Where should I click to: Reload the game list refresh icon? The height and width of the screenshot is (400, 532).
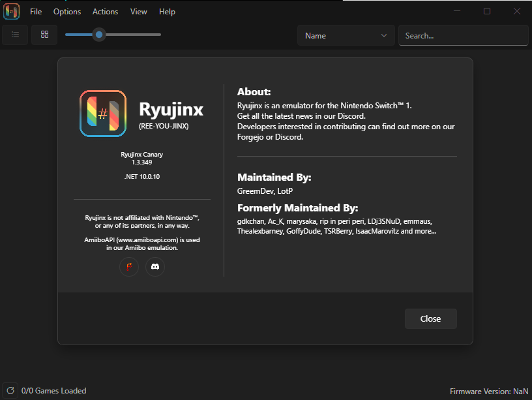pos(10,390)
